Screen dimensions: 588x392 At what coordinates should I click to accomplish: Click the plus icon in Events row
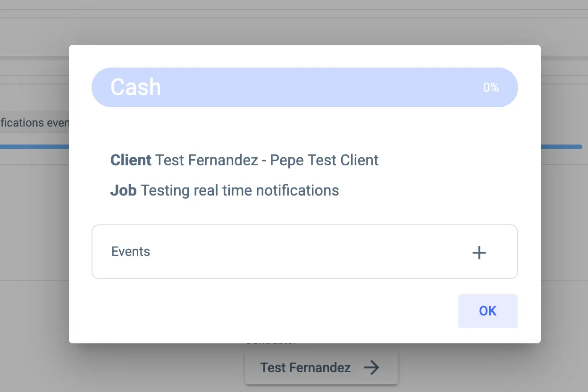click(x=479, y=253)
